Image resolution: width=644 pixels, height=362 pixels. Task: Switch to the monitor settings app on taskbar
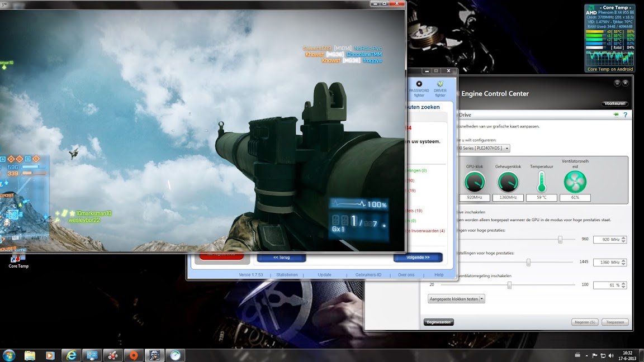click(x=92, y=355)
